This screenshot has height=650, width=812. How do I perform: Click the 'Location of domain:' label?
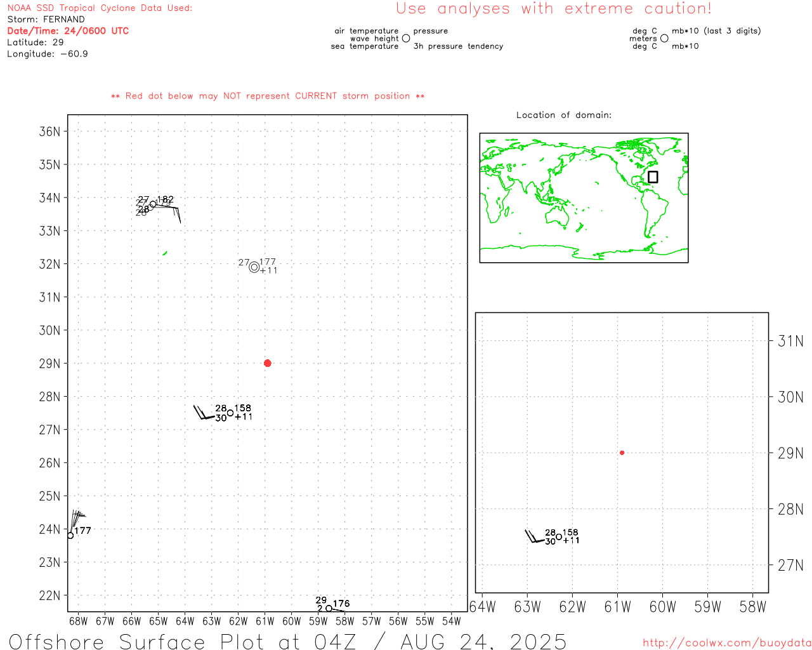(x=564, y=115)
